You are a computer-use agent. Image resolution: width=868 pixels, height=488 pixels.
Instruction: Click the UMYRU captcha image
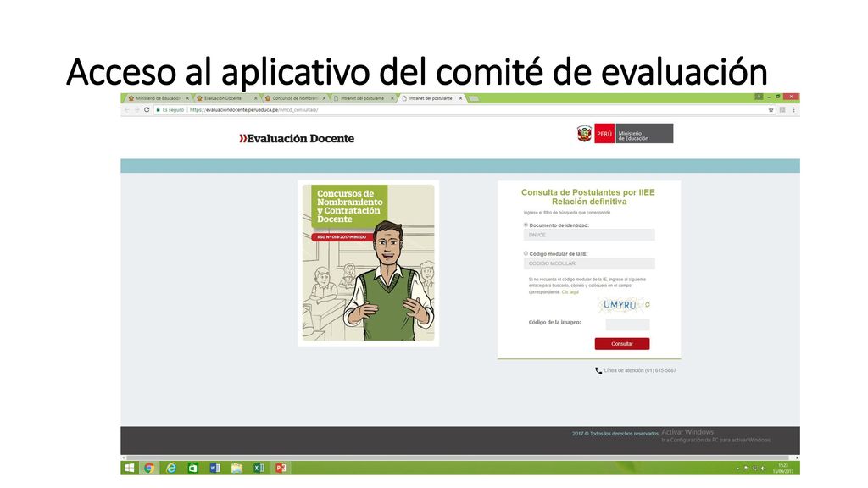point(620,305)
